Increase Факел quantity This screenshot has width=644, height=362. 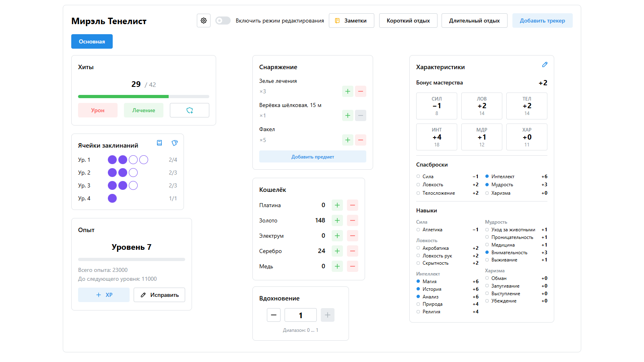pyautogui.click(x=348, y=140)
